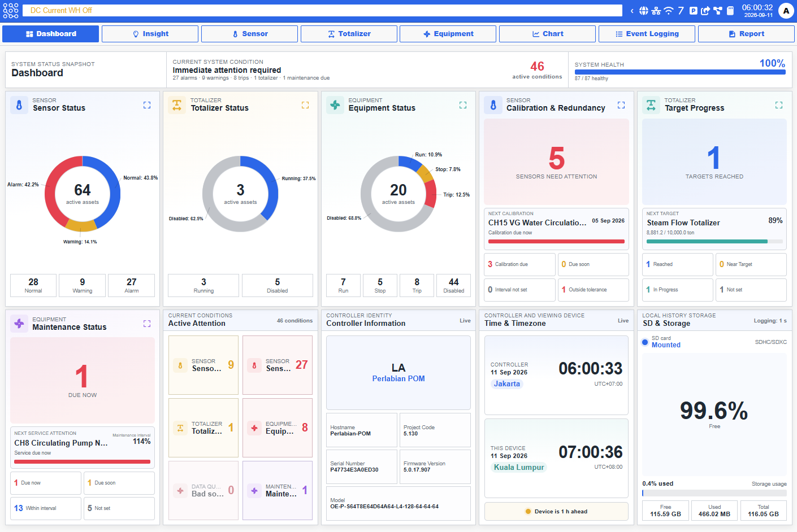
Task: Go to the Report tab
Action: [x=746, y=34]
